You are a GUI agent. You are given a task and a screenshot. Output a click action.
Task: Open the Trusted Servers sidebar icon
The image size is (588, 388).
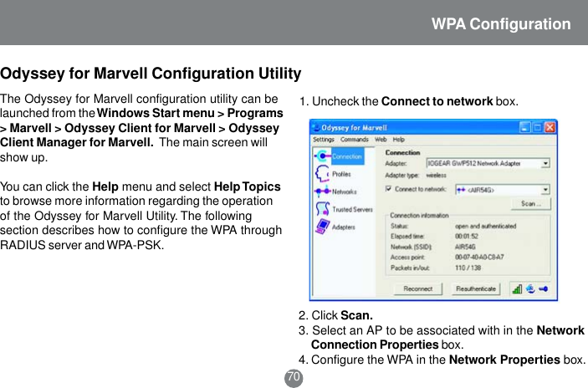point(323,209)
